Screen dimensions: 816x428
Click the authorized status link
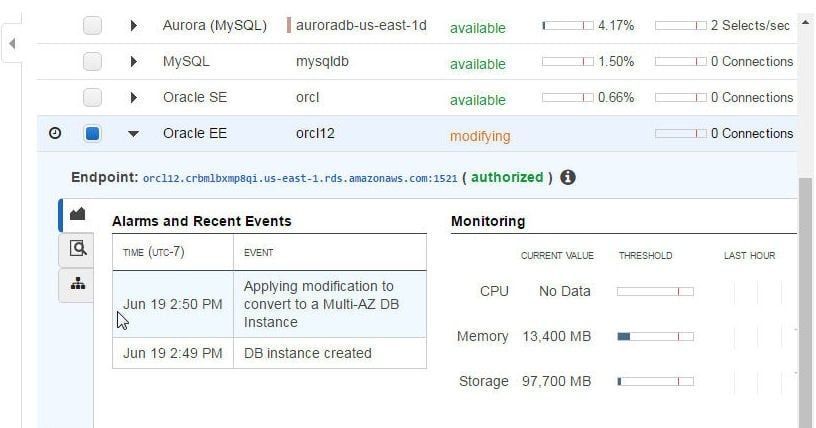click(507, 178)
